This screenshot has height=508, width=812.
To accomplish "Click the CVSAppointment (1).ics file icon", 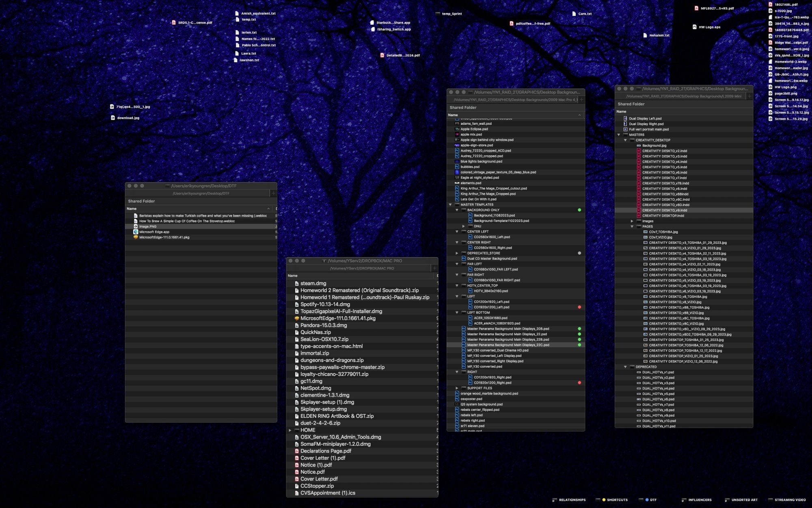I will tap(297, 493).
